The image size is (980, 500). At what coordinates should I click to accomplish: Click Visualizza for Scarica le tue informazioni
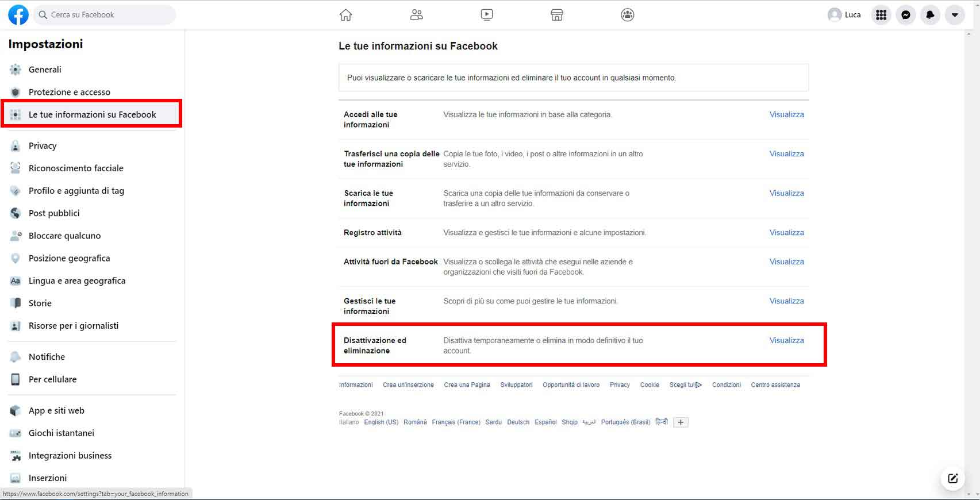(x=786, y=193)
